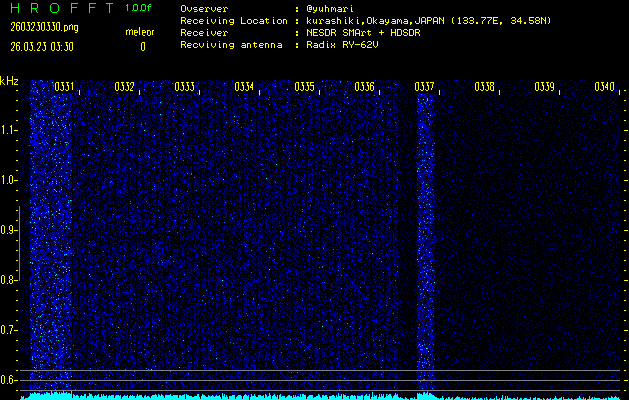Screen dimensions: 629x400
Task: Select the 0340 time marker
Action: click(604, 87)
